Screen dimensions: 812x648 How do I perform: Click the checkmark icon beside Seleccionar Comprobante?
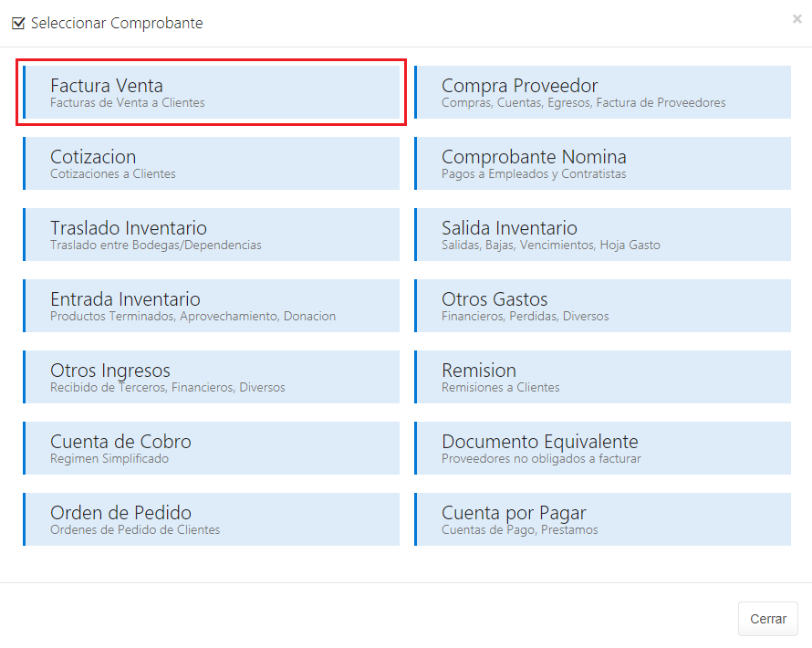click(x=18, y=24)
